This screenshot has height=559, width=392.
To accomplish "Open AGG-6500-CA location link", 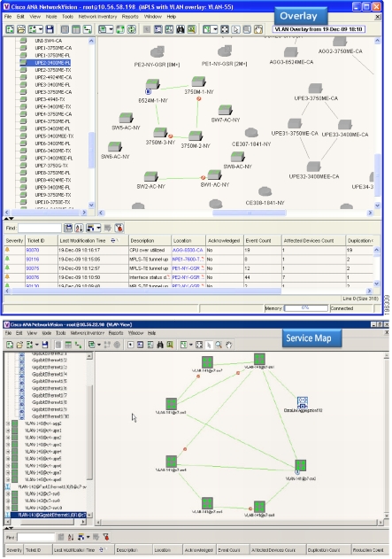I will pos(188,251).
